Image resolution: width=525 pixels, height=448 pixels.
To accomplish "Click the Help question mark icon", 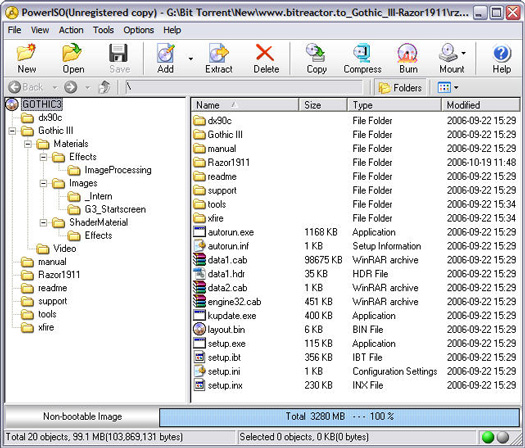I will tap(501, 53).
